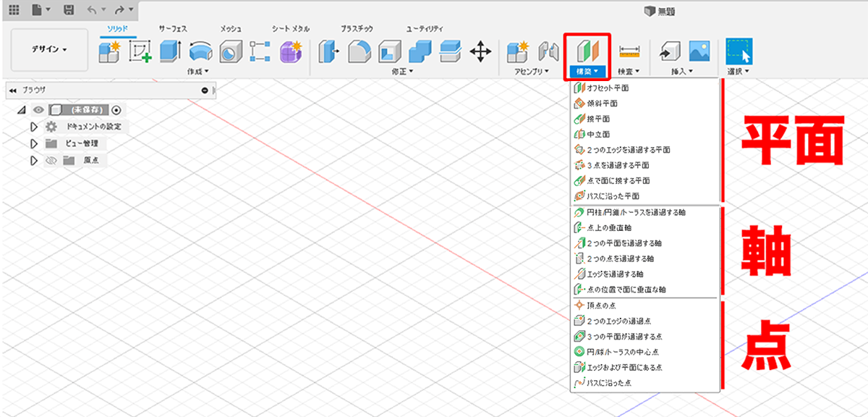Select the purple Create Form tool

[x=290, y=51]
